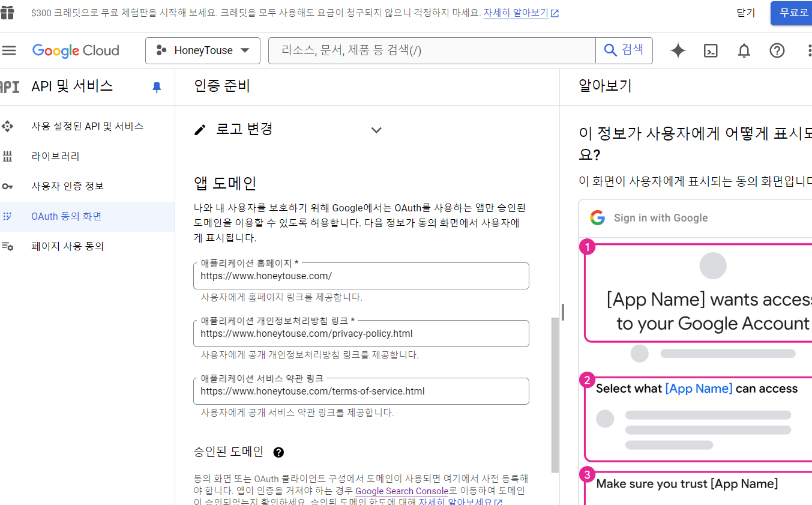Click the API logo icon in the sidebar header
The width and height of the screenshot is (812, 505).
click(10, 86)
